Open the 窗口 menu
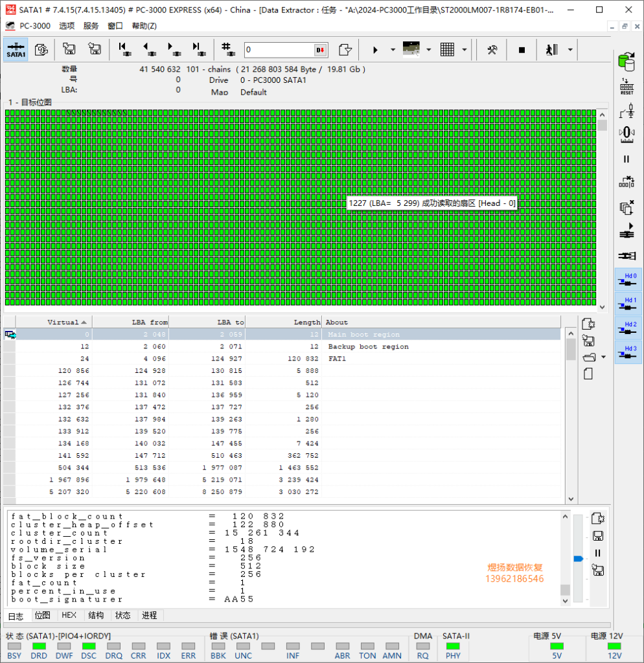 tap(115, 26)
